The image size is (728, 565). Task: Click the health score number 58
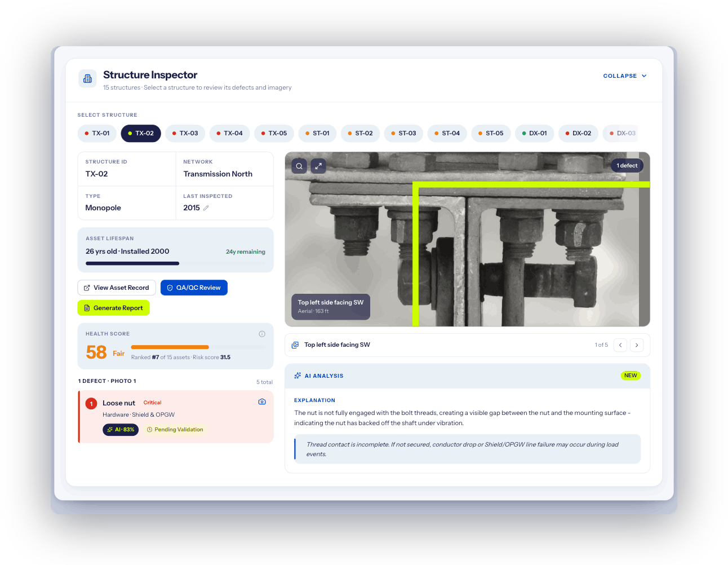[96, 352]
